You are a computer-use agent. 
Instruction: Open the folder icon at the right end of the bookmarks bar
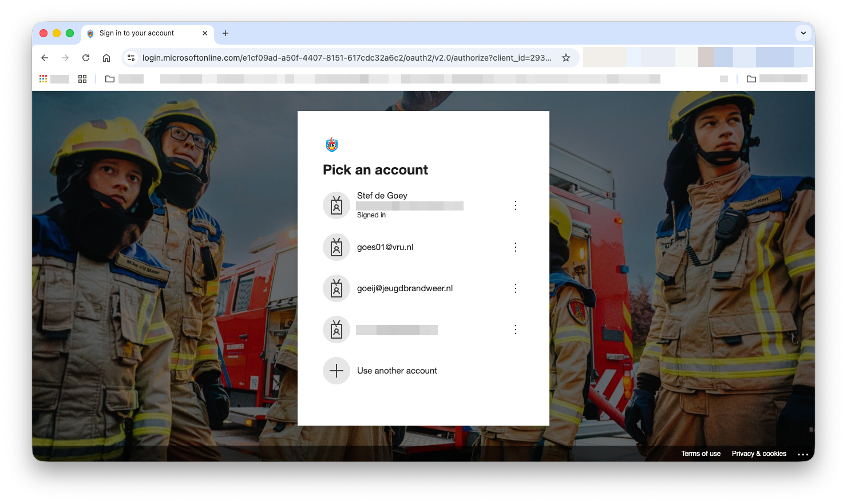pos(751,79)
